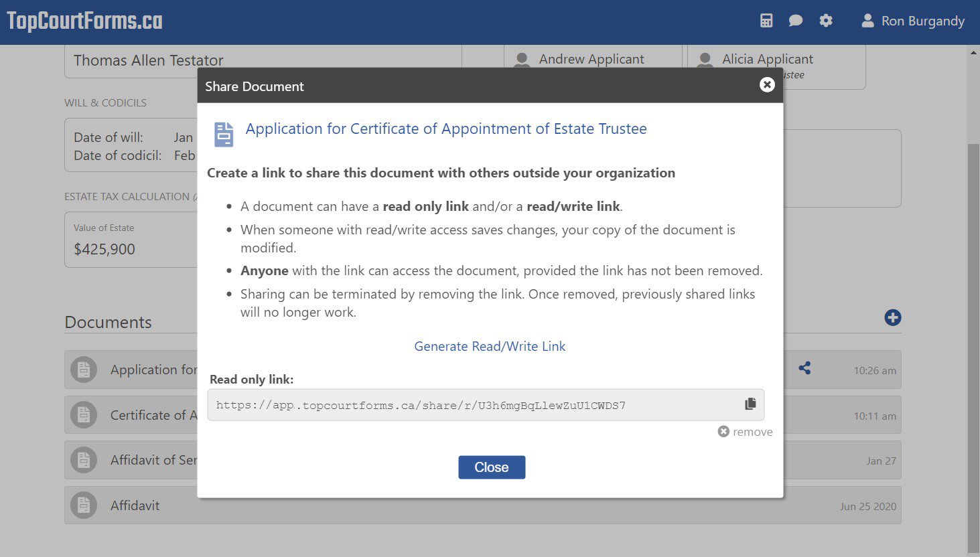Click Generate Read/Write Link

pos(490,346)
